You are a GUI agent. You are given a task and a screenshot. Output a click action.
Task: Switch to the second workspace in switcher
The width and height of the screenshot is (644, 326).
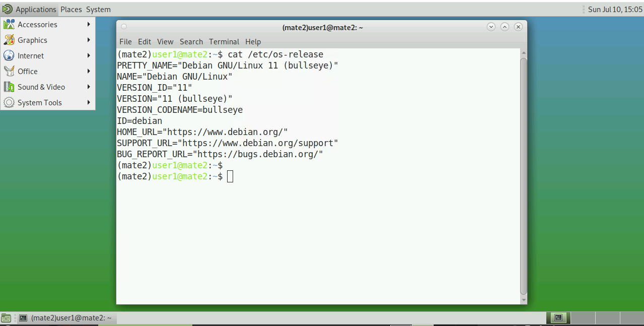583,317
